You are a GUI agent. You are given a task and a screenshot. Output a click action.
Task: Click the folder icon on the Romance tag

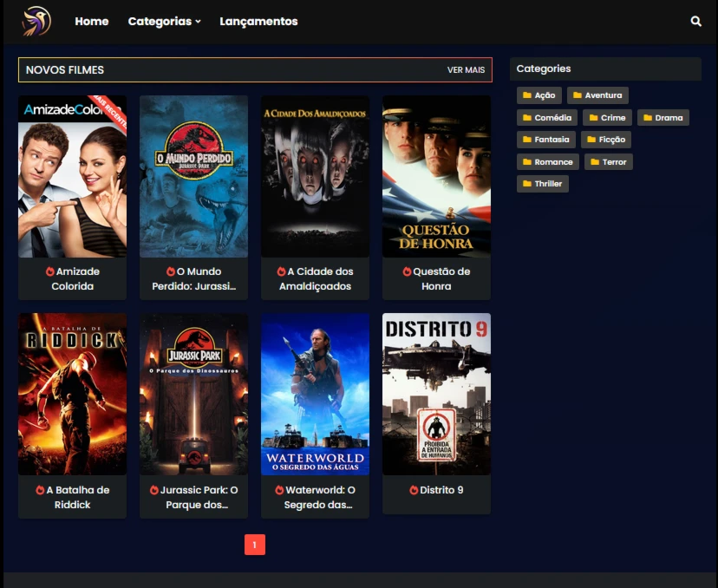coord(527,161)
